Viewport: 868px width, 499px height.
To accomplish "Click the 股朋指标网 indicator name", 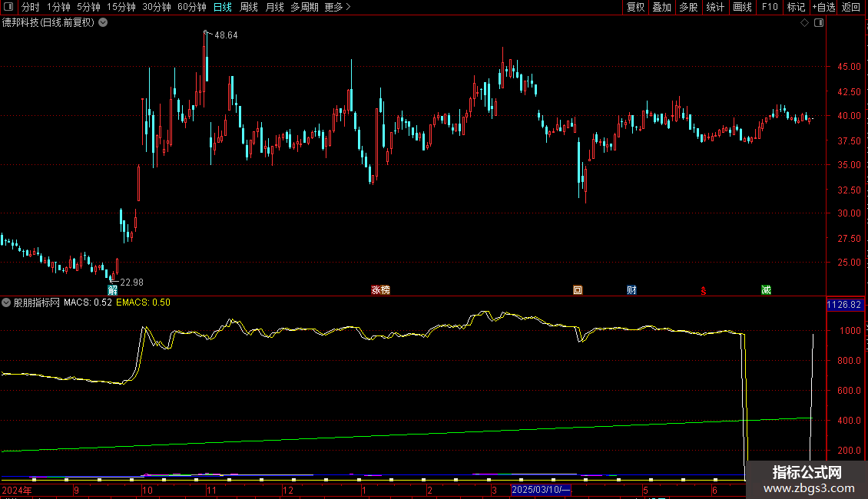I will point(37,302).
